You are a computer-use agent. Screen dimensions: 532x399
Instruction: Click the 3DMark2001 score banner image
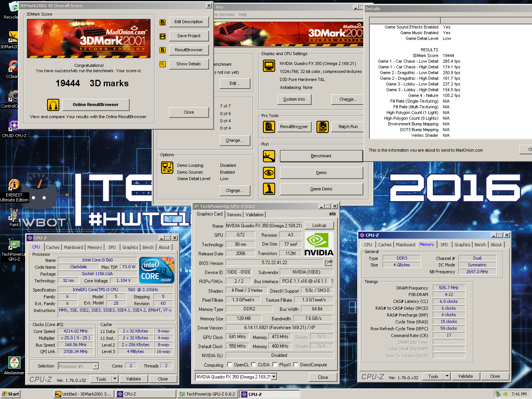89,38
